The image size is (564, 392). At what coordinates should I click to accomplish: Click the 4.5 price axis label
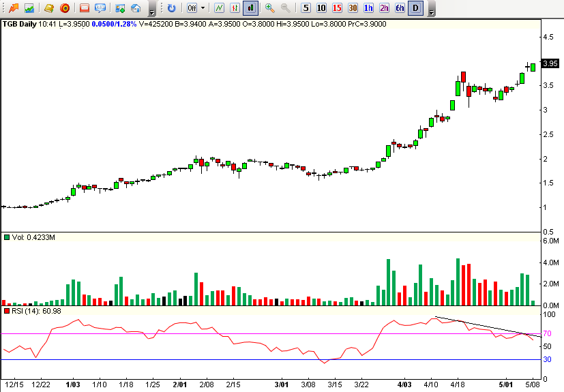(548, 37)
